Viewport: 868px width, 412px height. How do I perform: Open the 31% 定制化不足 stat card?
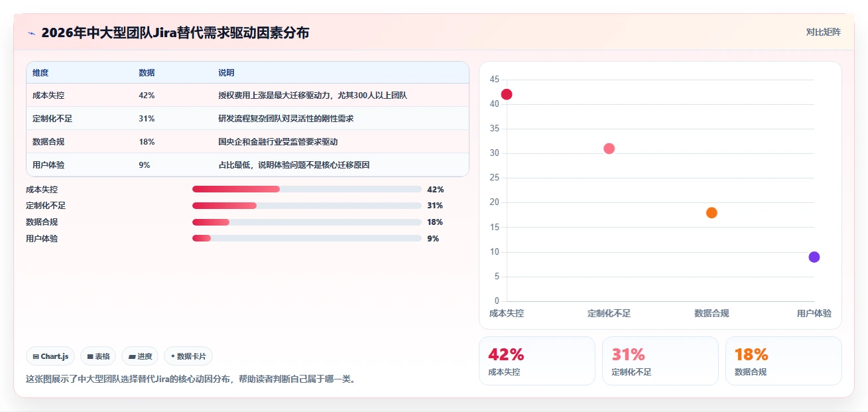660,361
